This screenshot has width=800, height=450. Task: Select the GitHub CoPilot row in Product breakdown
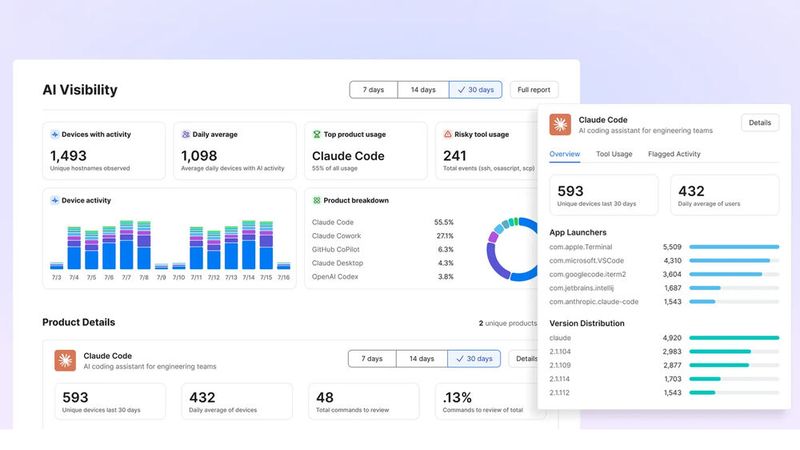[383, 249]
